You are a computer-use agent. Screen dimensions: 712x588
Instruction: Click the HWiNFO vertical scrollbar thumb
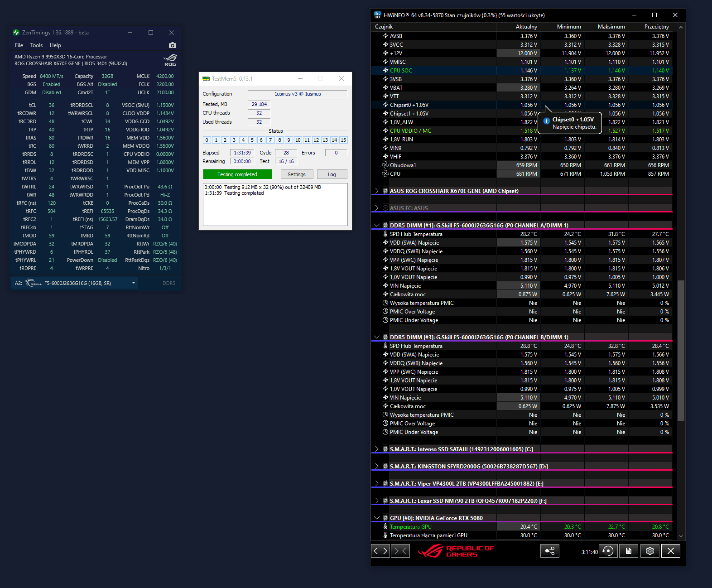click(681, 351)
